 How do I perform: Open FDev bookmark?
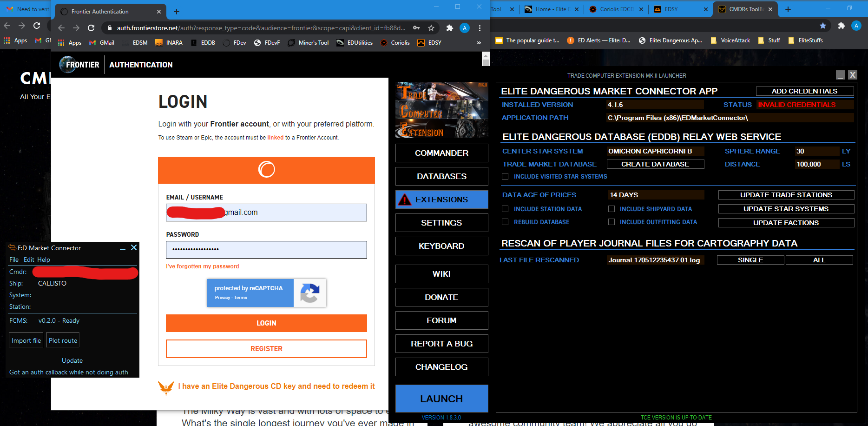pos(235,43)
